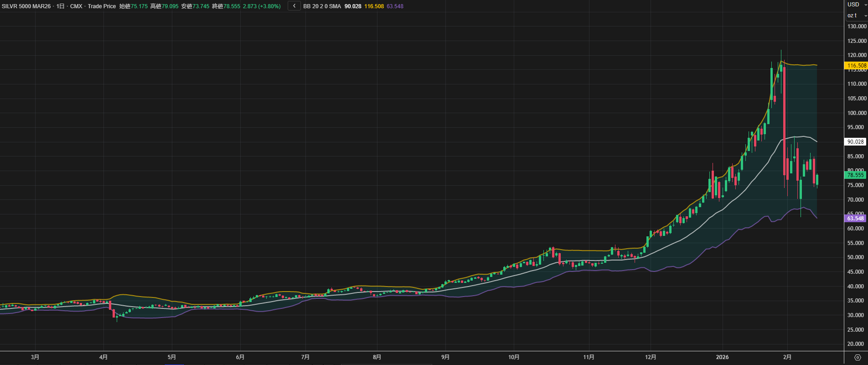868x365 pixels.
Task: Collapse the indicator legend with arrow button
Action: coord(294,6)
